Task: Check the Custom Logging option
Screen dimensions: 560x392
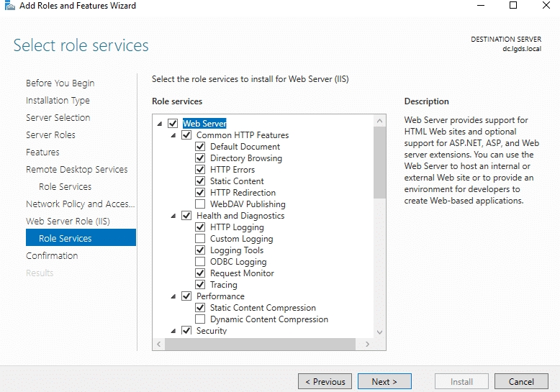Action: click(x=200, y=239)
